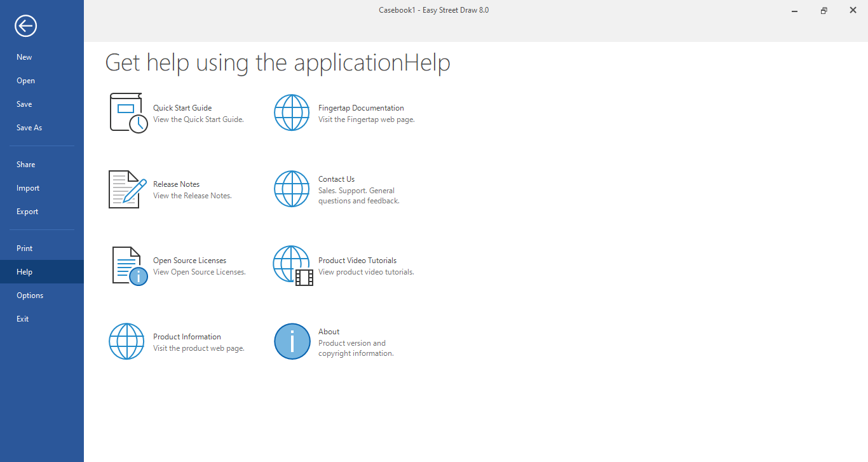Click the Release Notes document icon
868x462 pixels.
[128, 189]
